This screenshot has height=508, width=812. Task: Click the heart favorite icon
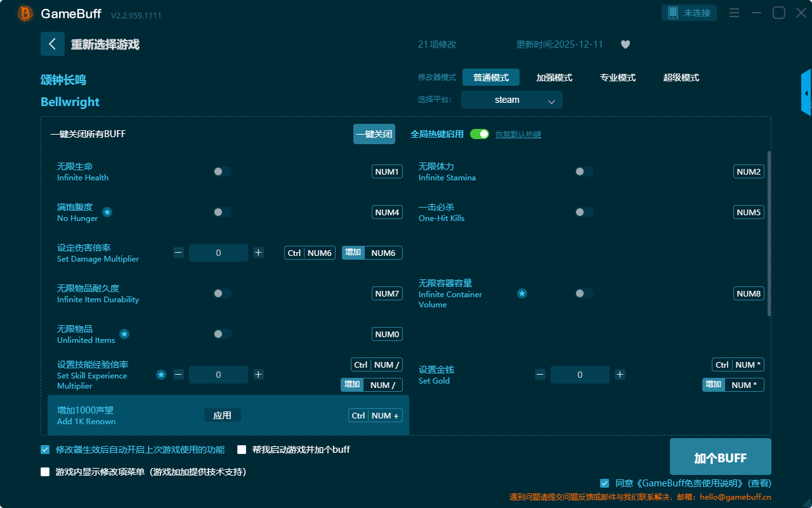pos(625,44)
